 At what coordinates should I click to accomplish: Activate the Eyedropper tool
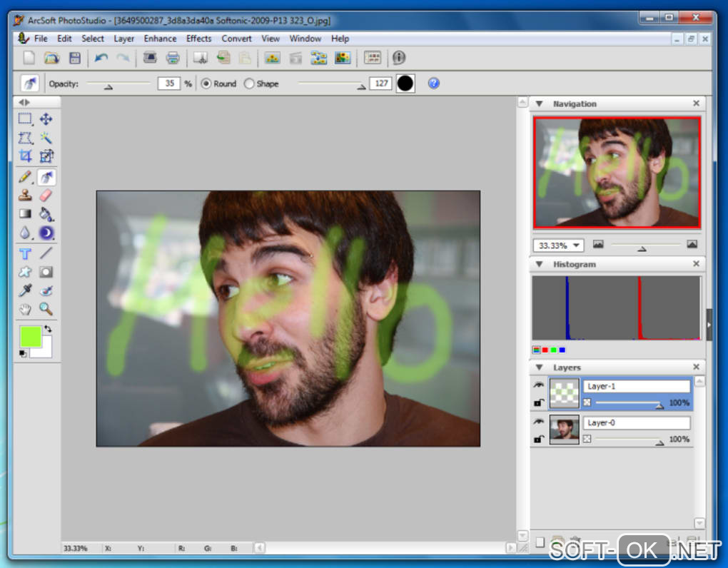point(26,290)
